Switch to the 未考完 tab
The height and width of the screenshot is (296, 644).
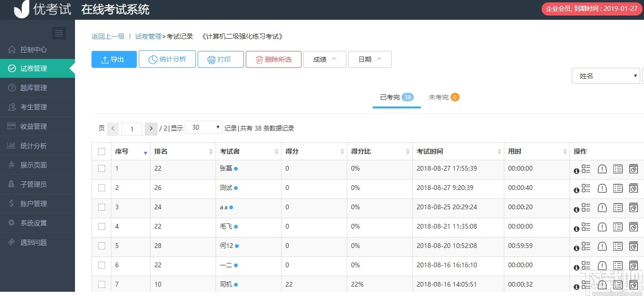click(443, 98)
